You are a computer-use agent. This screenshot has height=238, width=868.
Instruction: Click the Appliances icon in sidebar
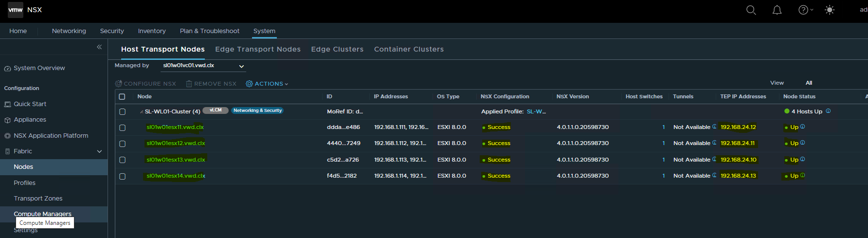(x=7, y=120)
